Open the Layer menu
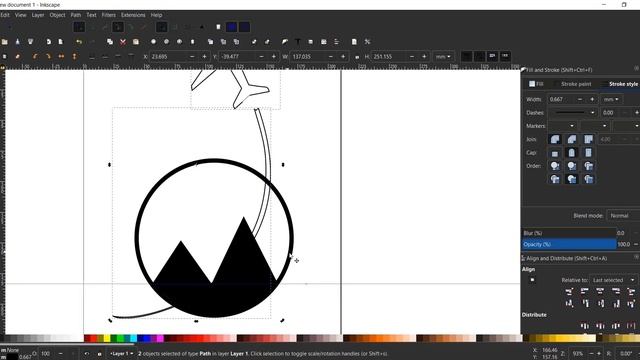640x360 pixels. click(38, 15)
